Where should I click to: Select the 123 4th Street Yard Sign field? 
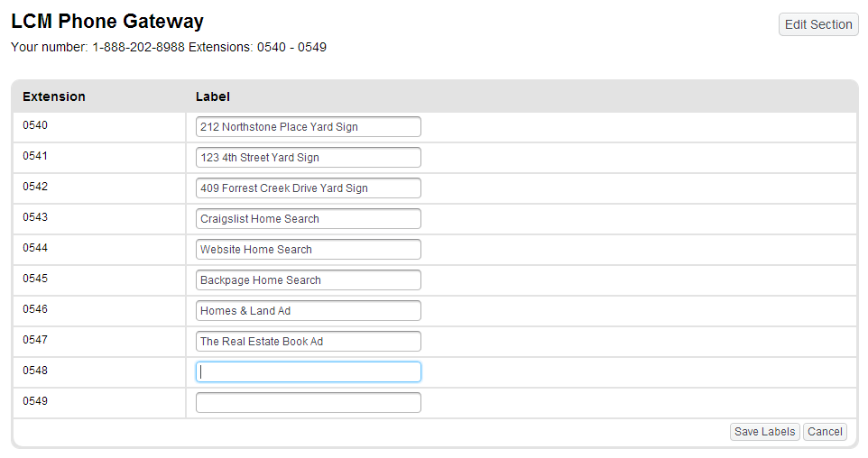click(x=308, y=158)
